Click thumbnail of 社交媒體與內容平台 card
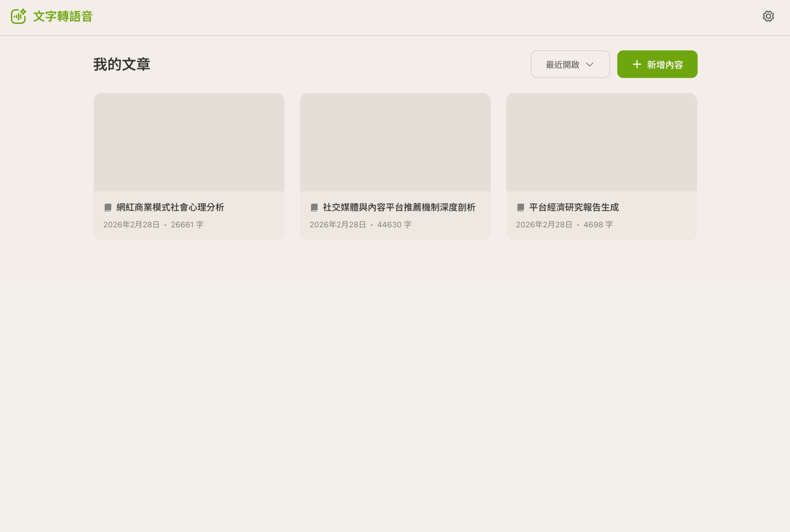Screen dimensions: 790x532 395,142
